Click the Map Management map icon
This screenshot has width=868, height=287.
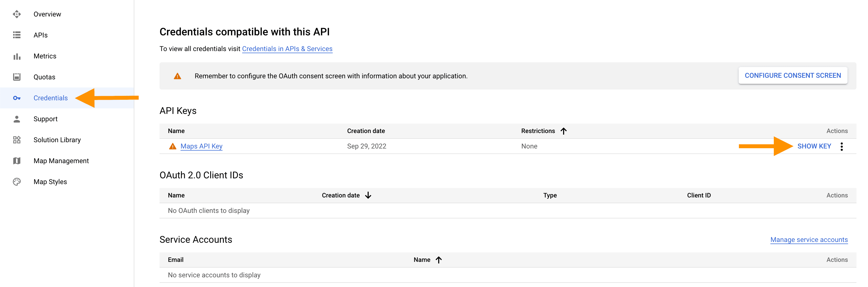tap(17, 161)
